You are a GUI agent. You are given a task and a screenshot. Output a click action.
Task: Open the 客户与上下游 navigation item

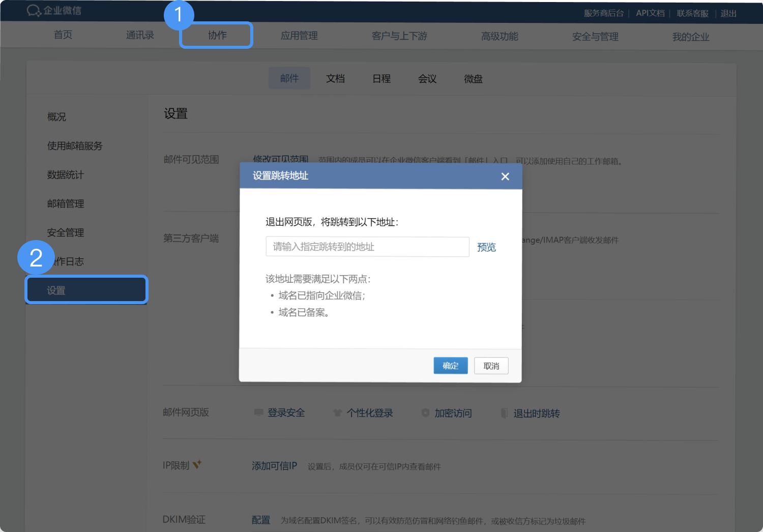tap(399, 36)
